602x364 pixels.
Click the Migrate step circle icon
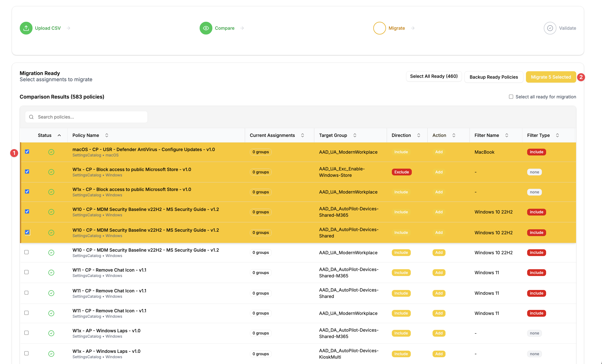[x=379, y=28]
